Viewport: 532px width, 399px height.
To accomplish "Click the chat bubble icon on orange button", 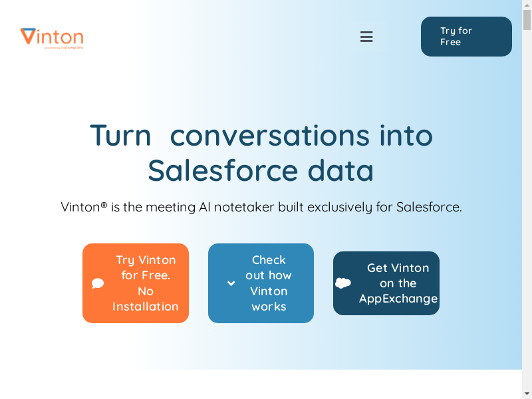I will (98, 283).
